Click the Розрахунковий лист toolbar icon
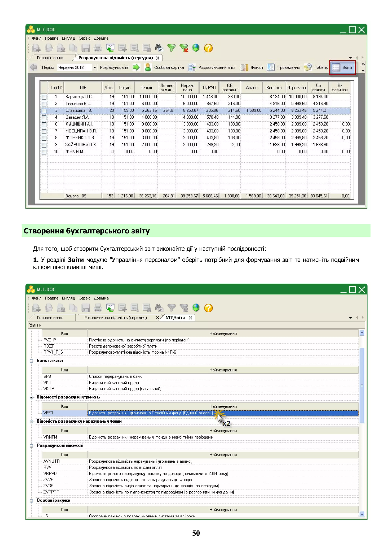 click(x=192, y=67)
